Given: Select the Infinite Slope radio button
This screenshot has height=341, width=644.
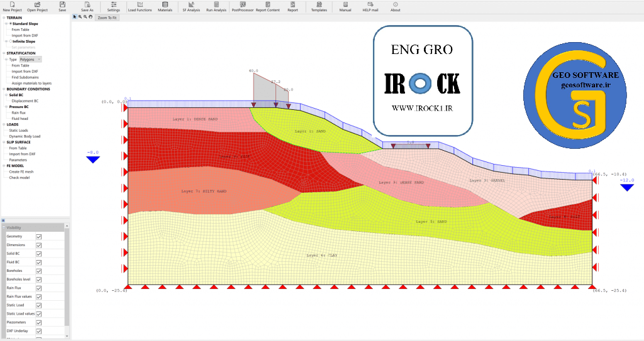Looking at the screenshot, I should [x=10, y=41].
